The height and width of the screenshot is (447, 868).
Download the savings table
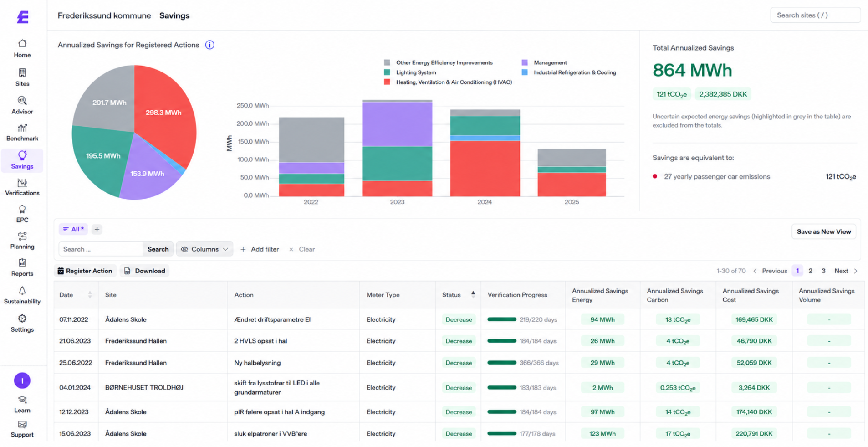pos(145,271)
